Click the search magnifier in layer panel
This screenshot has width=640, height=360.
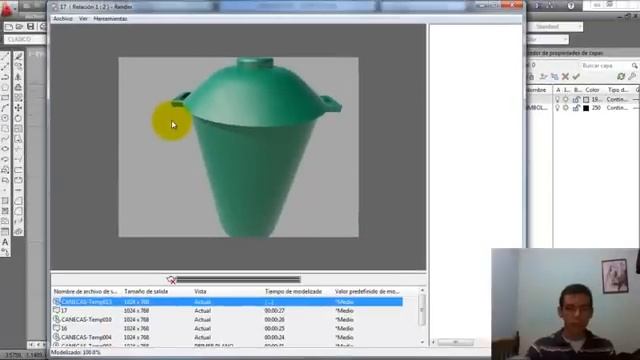[635, 66]
